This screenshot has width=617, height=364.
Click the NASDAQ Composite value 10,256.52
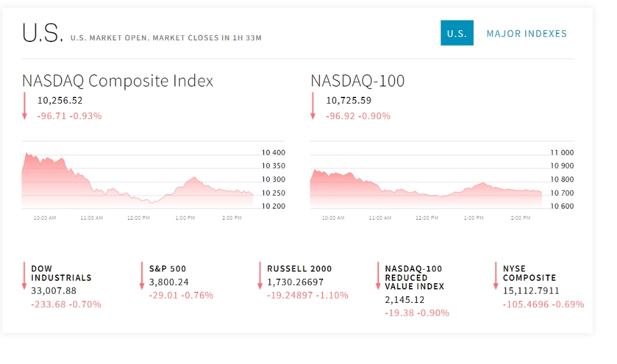pos(60,101)
